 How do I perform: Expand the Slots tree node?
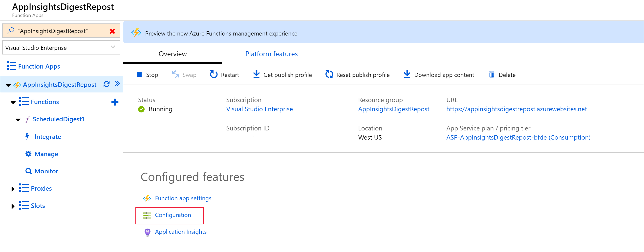[x=13, y=206]
